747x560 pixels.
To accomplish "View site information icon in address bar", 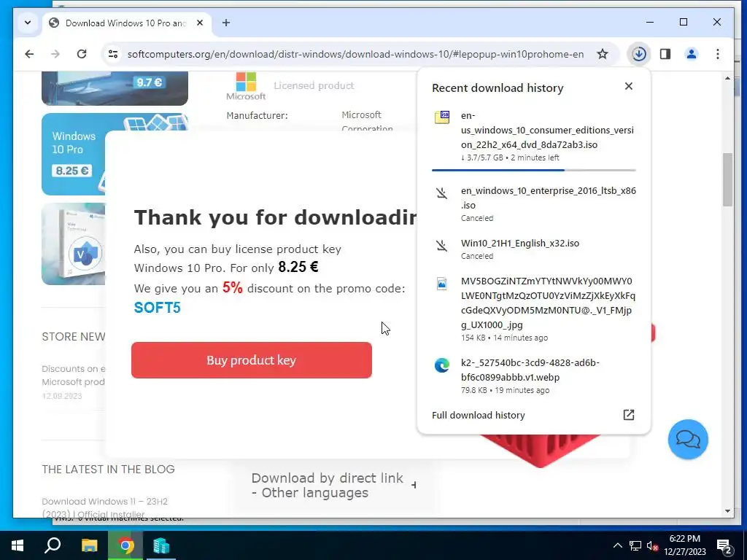I will point(113,54).
